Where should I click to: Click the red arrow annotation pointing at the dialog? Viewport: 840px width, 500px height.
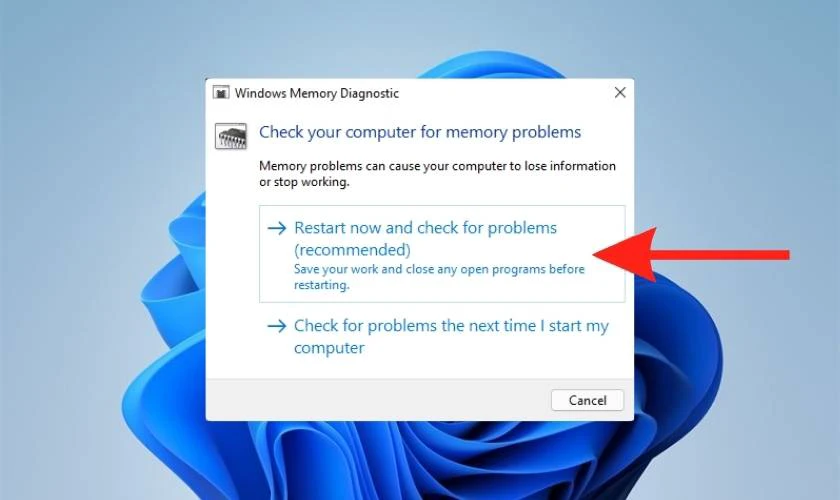pyautogui.click(x=691, y=255)
